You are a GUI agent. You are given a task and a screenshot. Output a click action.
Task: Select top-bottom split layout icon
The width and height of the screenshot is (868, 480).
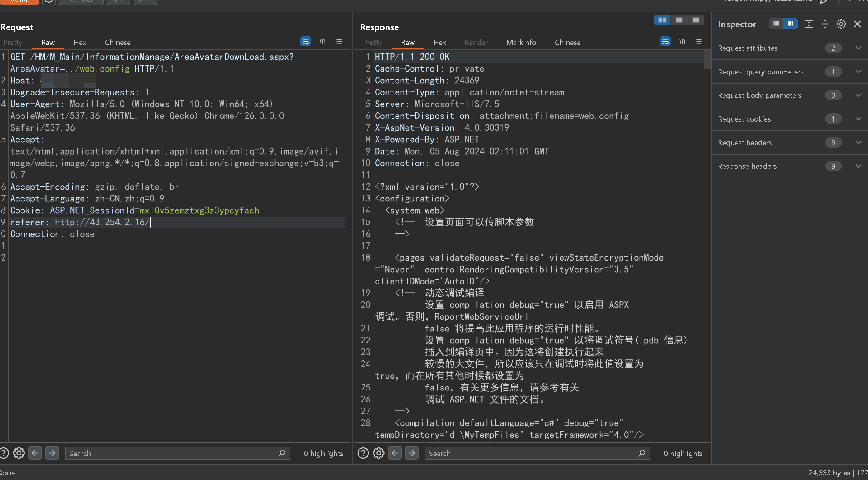[679, 20]
